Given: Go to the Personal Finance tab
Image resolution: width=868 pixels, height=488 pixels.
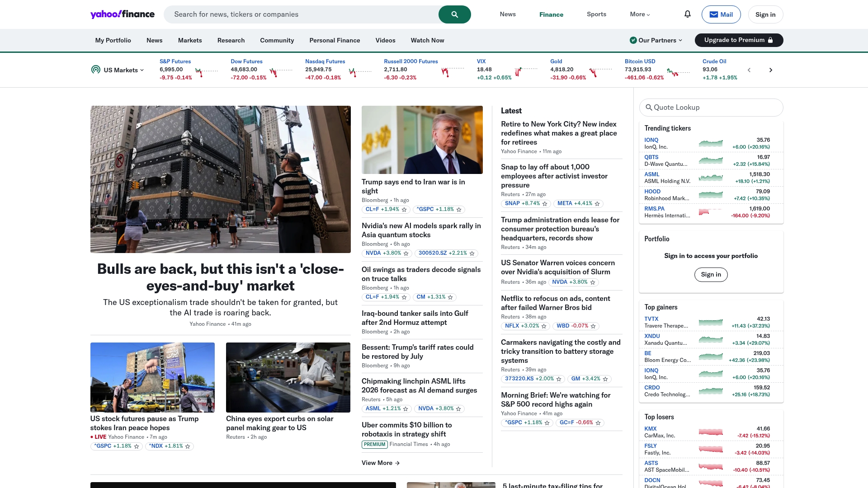Looking at the screenshot, I should pyautogui.click(x=335, y=40).
